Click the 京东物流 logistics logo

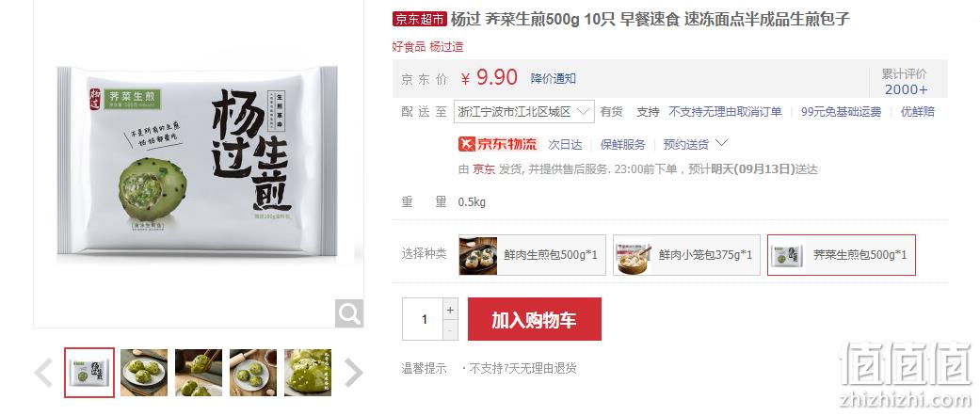point(497,144)
